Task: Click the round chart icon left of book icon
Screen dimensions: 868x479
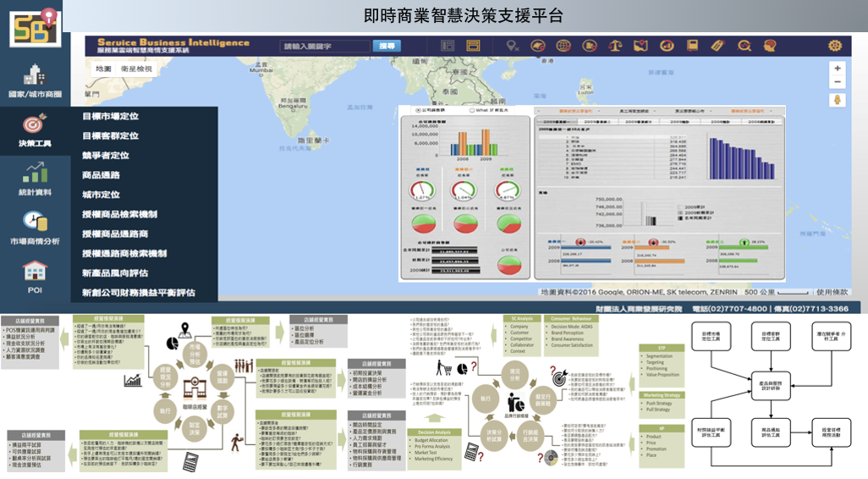Action: click(x=667, y=46)
